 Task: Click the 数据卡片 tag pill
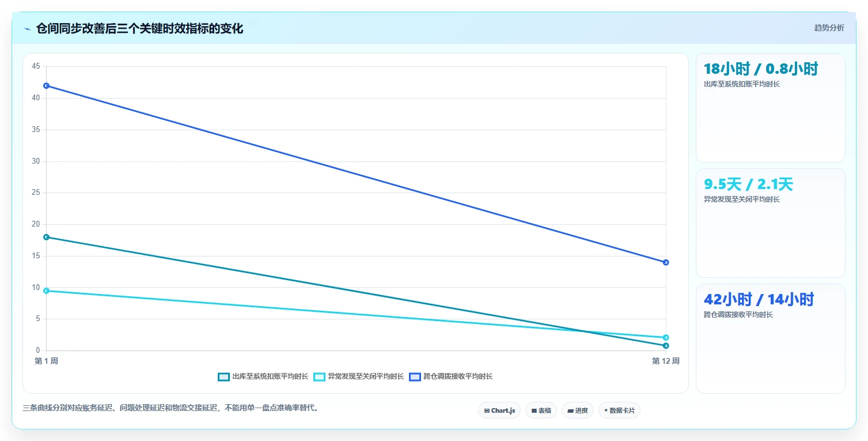(x=619, y=410)
